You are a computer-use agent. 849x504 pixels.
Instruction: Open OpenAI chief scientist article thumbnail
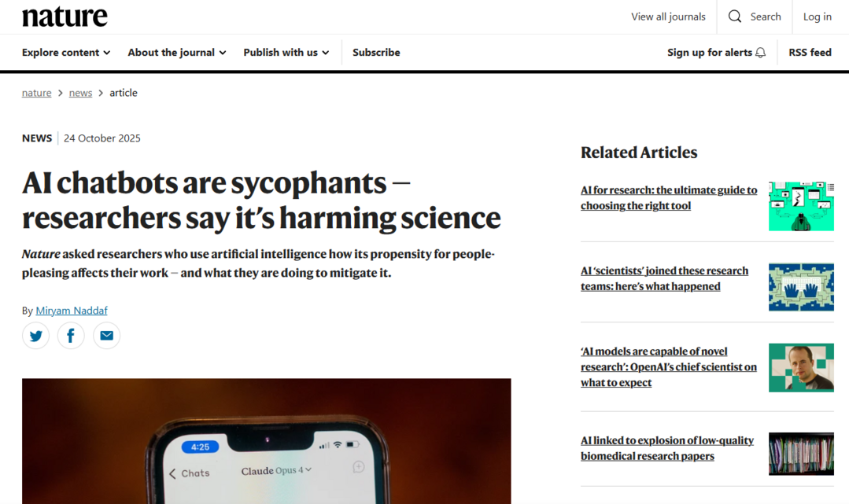point(800,367)
